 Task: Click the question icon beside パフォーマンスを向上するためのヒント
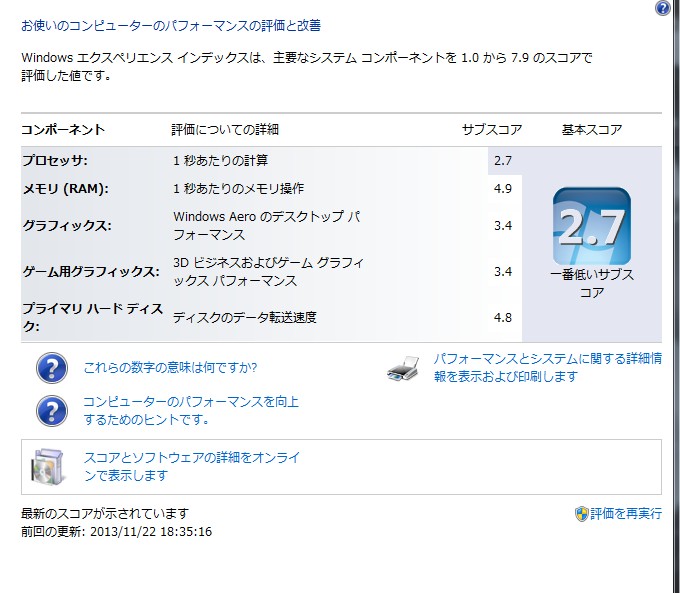52,410
